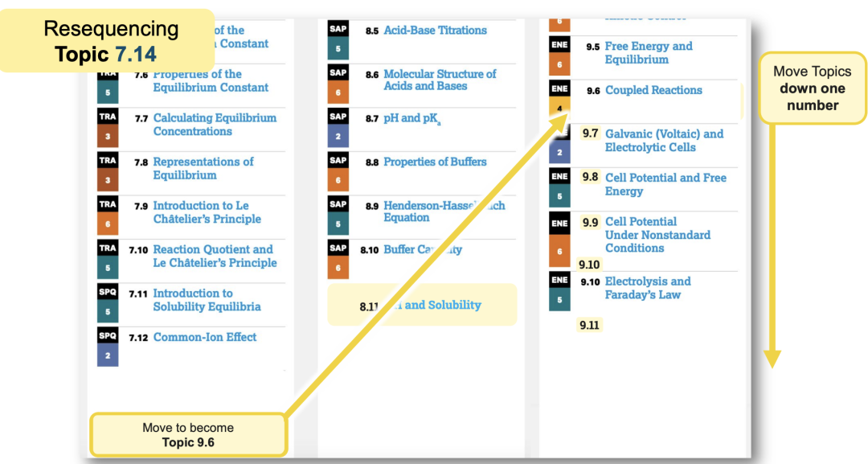Image resolution: width=868 pixels, height=464 pixels.
Task: Click the SPQ 5 badge beside Solubility Equilibria
Action: (108, 302)
